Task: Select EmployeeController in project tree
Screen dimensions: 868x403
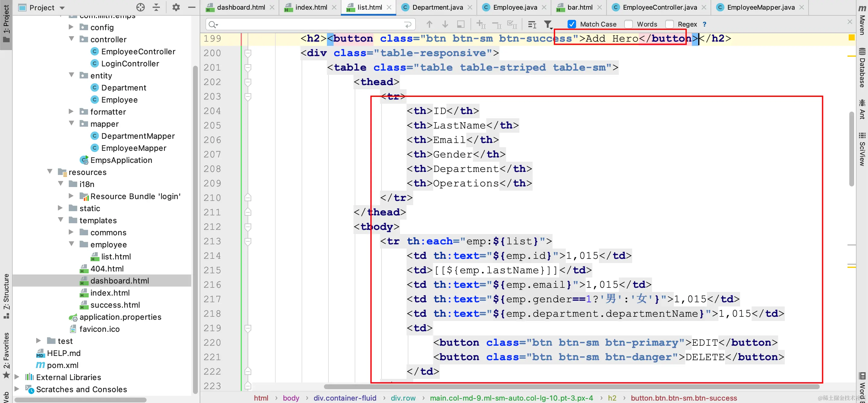Action: click(x=138, y=51)
